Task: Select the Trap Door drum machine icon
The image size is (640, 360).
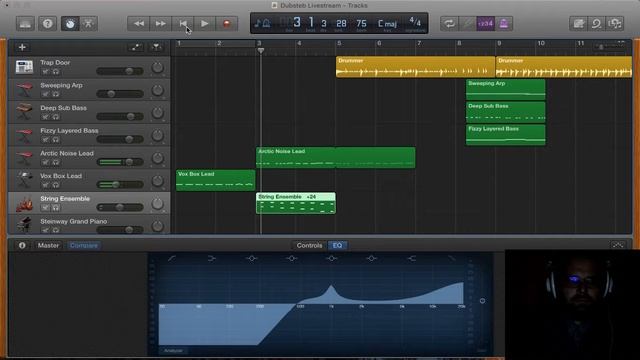Action: coord(24,67)
